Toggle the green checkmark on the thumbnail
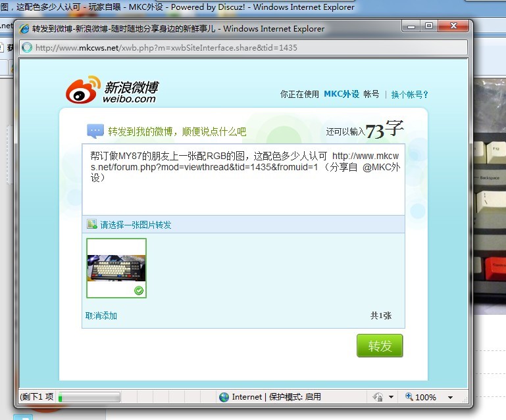 (139, 291)
